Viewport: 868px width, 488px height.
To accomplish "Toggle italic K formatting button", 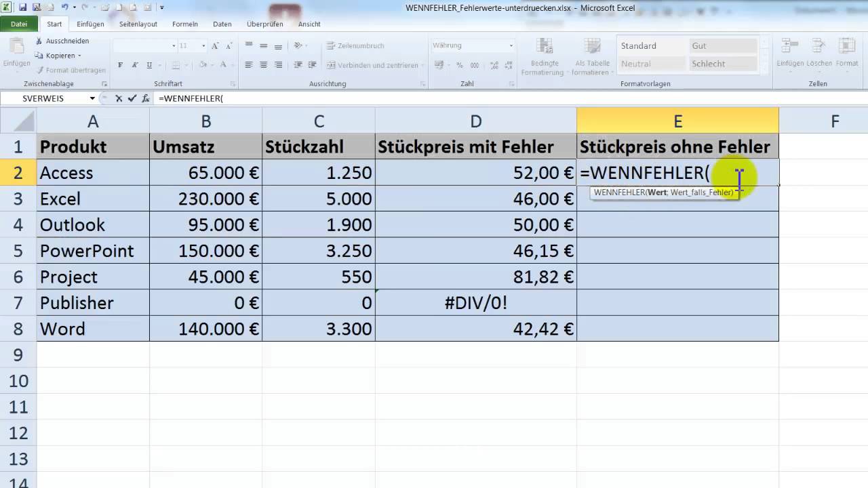I will point(132,66).
